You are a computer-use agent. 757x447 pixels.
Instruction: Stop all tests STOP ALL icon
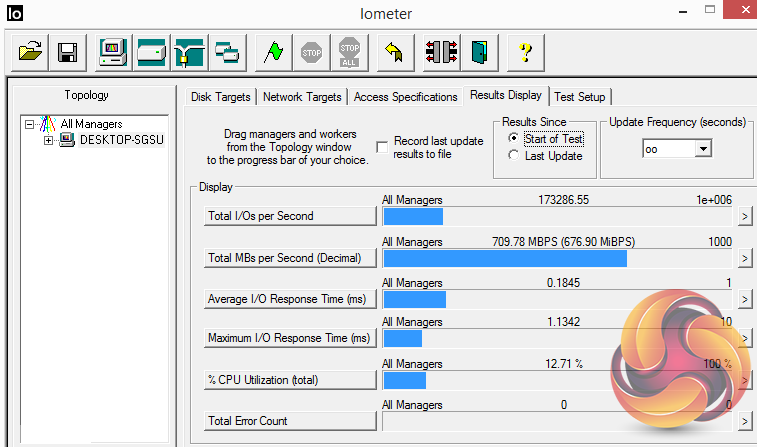350,52
